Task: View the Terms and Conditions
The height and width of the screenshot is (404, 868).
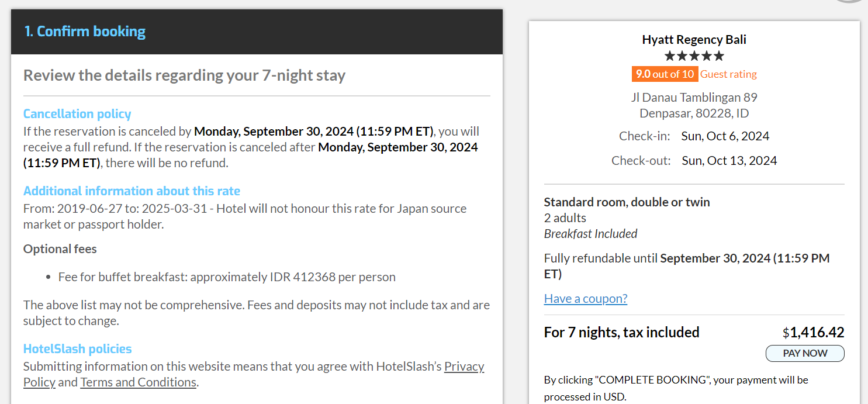Action: pos(138,382)
